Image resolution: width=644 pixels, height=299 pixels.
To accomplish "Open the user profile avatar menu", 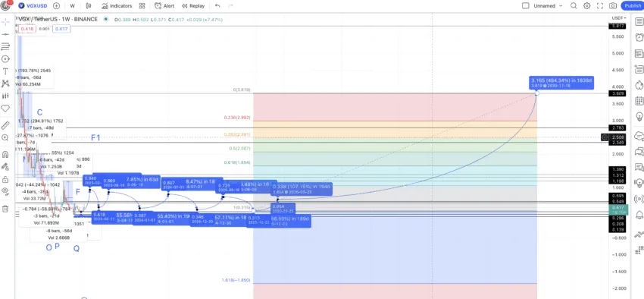I will click(5, 6).
